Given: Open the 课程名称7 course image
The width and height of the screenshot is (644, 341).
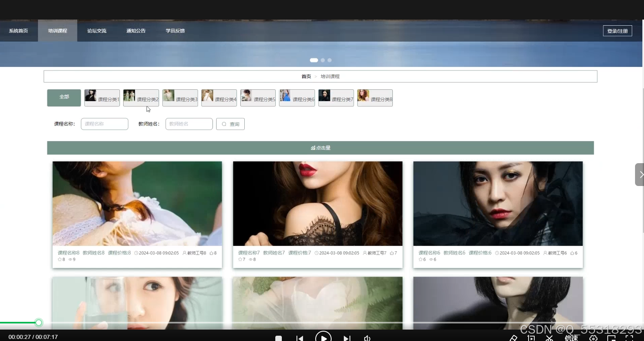Looking at the screenshot, I should click(318, 204).
